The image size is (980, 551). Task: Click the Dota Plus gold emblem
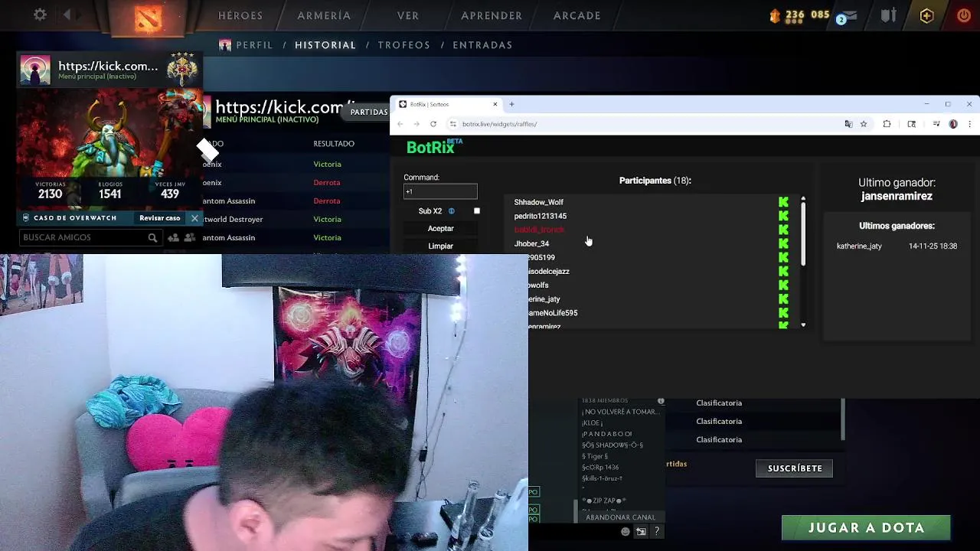[x=926, y=15]
